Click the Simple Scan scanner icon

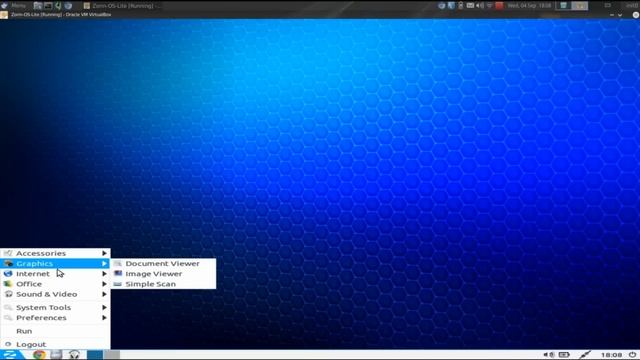pyautogui.click(x=118, y=284)
